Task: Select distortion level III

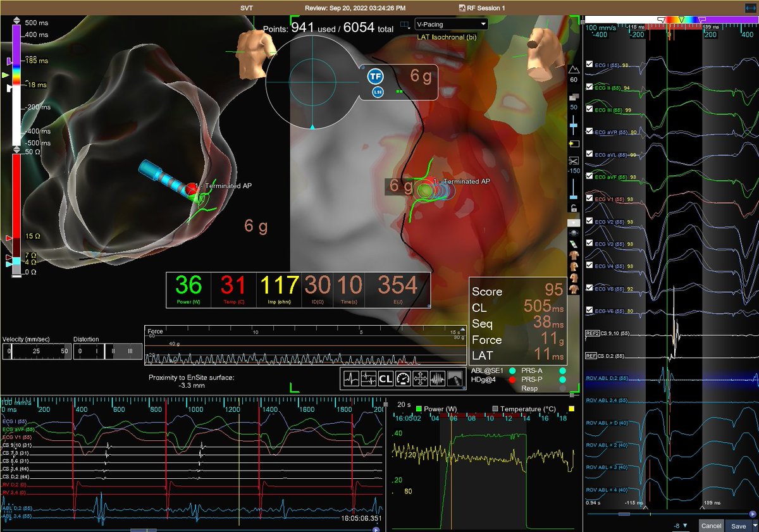Action: (130, 350)
